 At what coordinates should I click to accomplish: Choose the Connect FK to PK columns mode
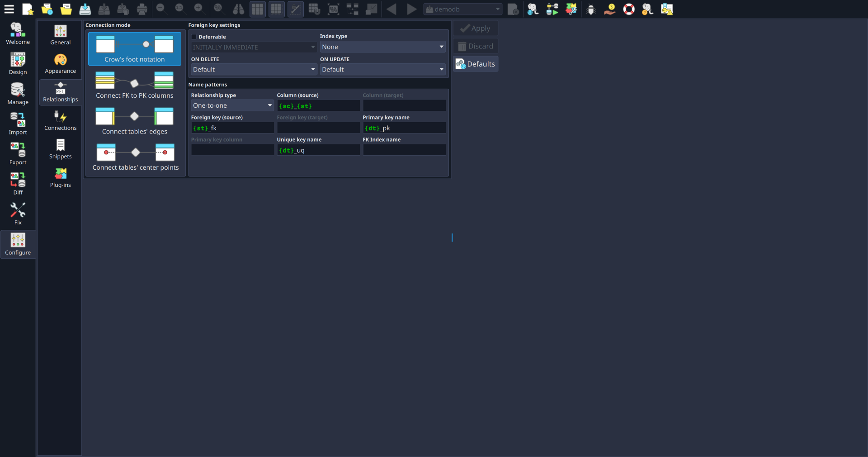pos(134,85)
